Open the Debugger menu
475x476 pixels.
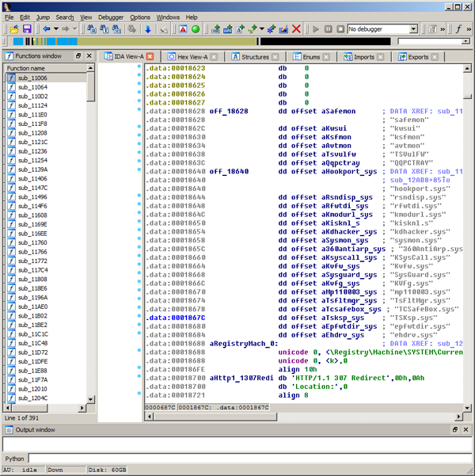tap(111, 17)
